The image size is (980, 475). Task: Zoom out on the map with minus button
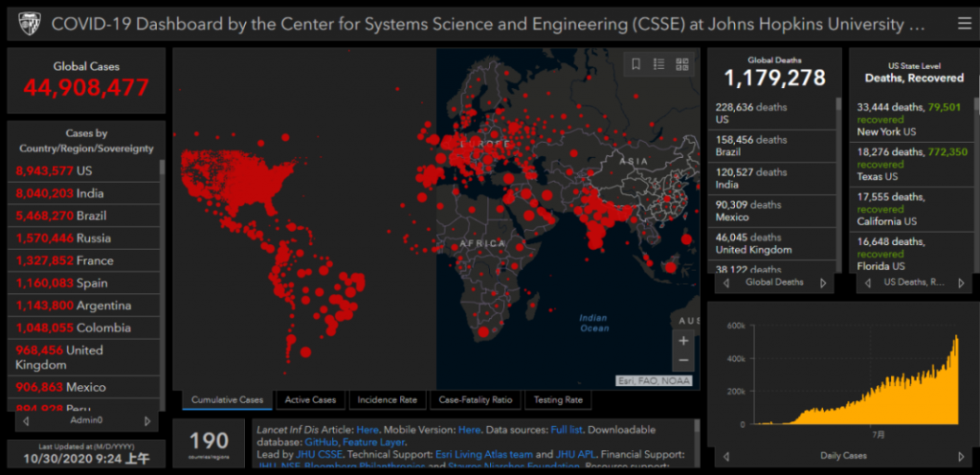[x=683, y=361]
